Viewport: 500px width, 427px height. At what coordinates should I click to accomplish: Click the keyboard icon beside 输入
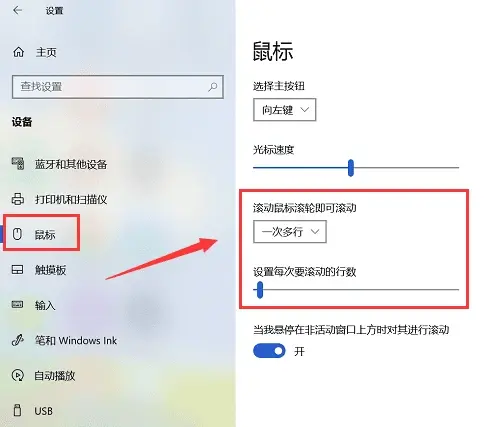click(x=17, y=304)
